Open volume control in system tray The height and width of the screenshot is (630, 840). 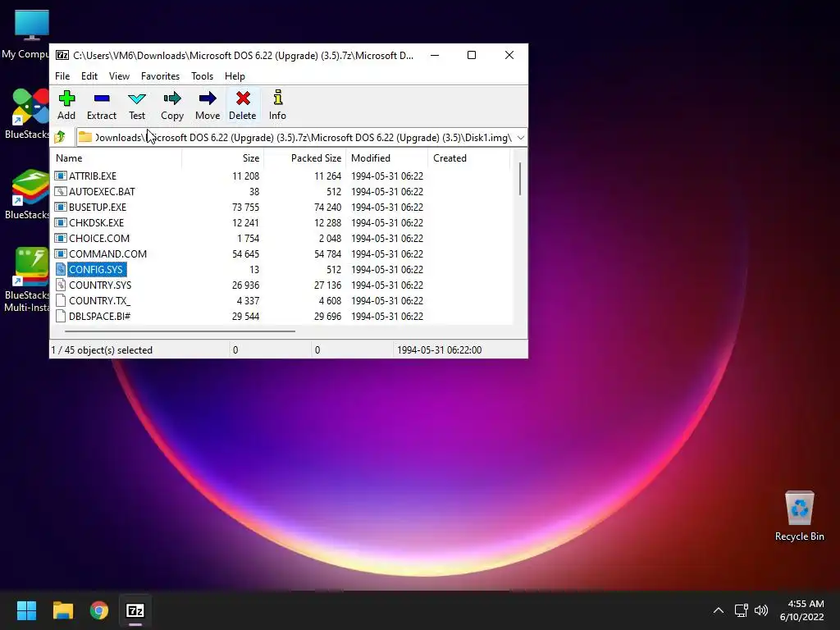tap(760, 610)
